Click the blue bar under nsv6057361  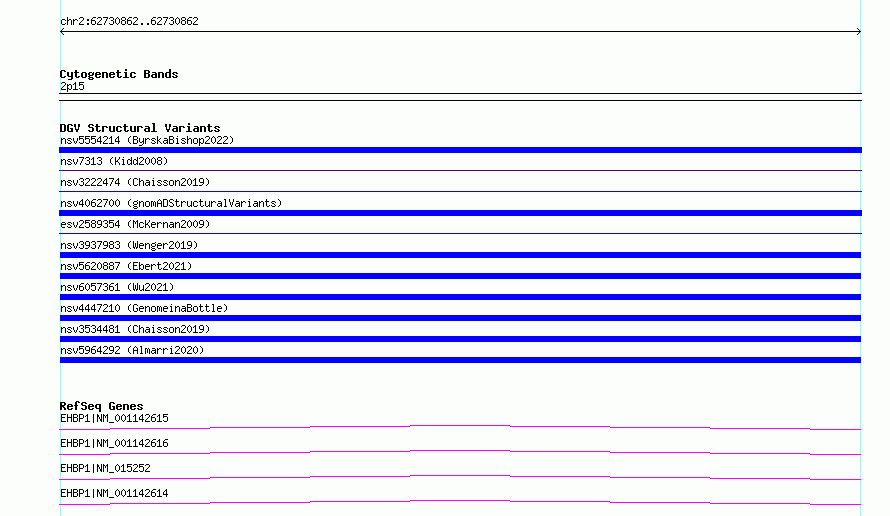click(x=460, y=297)
